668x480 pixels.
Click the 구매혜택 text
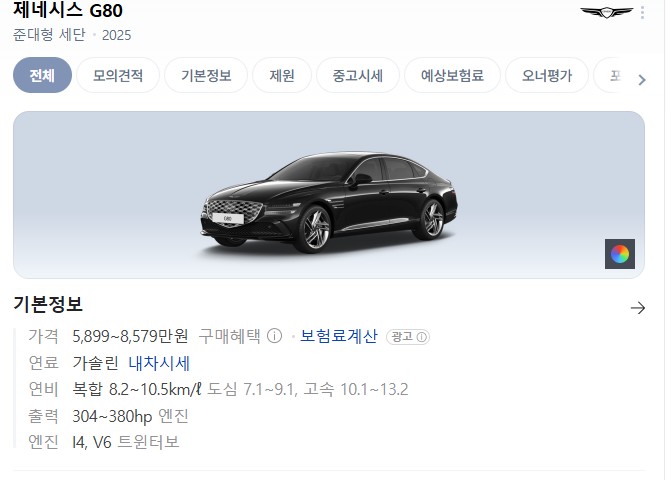[x=229, y=336]
